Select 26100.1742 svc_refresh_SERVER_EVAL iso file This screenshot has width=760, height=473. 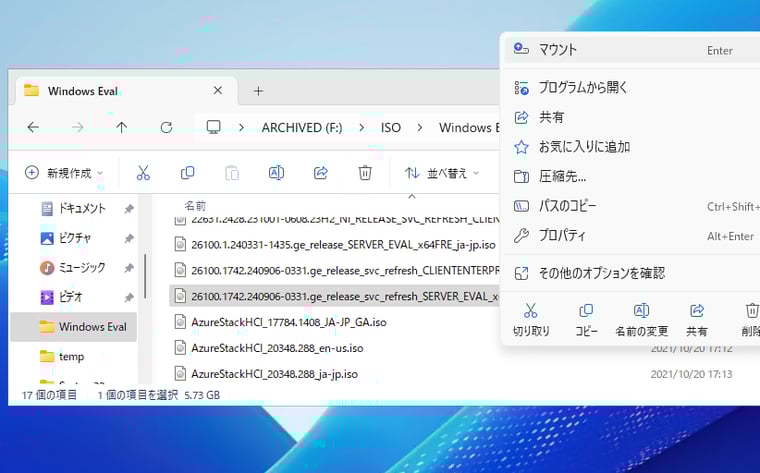[x=334, y=296]
